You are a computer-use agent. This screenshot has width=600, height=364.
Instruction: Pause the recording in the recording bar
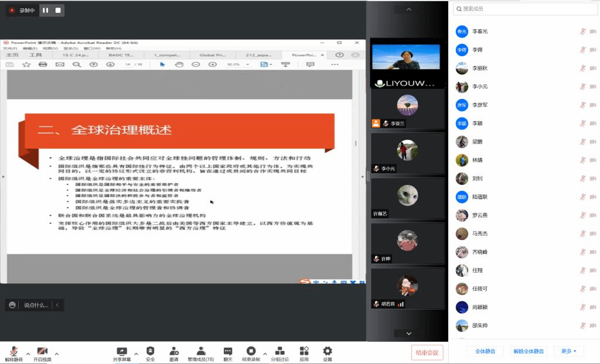(45, 10)
